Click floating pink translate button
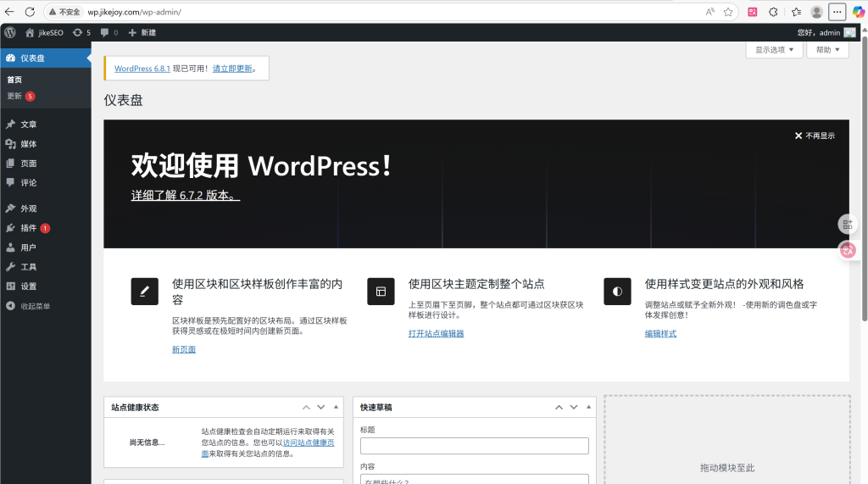Screen dimensions: 868x484 point(848,250)
